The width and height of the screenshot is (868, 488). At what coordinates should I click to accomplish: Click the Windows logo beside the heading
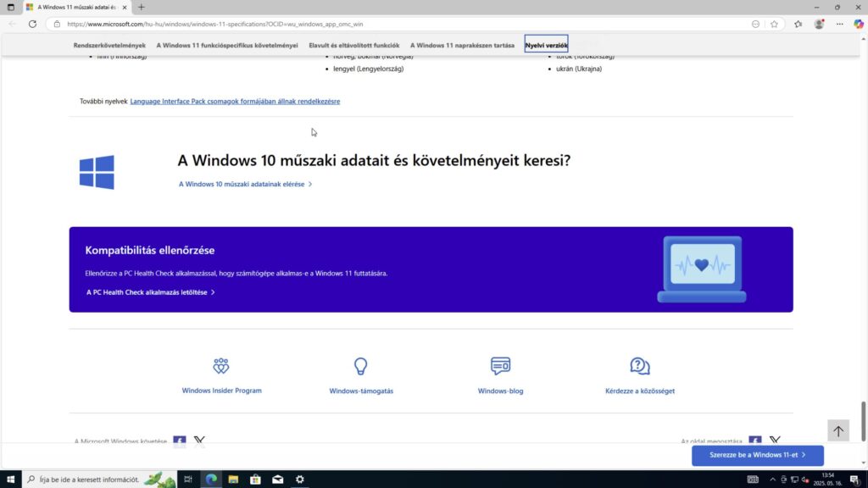coord(97,172)
